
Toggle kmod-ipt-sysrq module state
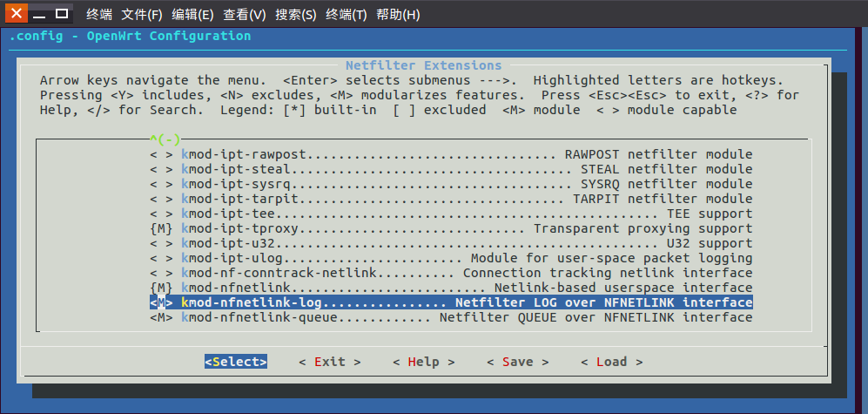tap(161, 184)
